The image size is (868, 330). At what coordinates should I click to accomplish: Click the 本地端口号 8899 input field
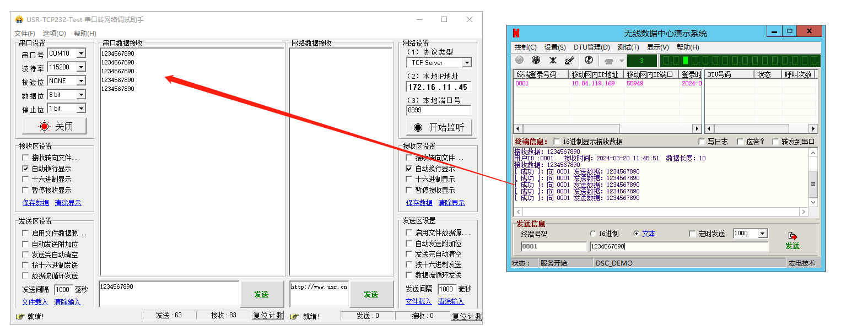tap(439, 110)
